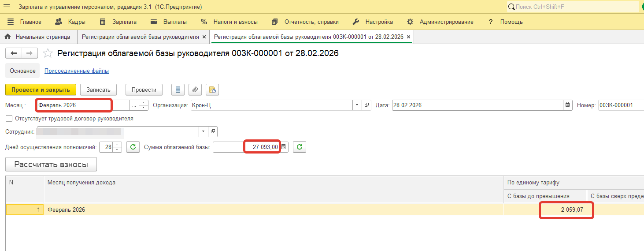Open calendar picker for Дата field
This screenshot has width=644, height=251.
(x=568, y=105)
